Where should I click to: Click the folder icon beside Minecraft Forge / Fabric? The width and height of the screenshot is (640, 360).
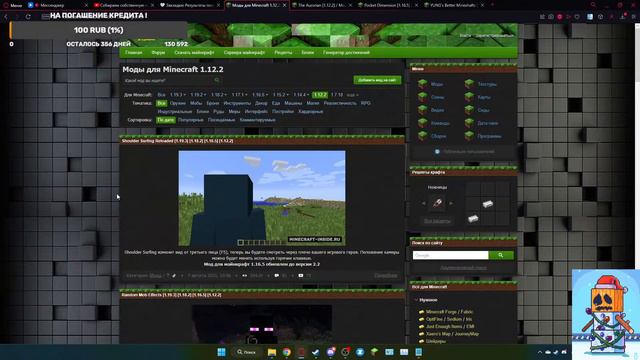421,312
